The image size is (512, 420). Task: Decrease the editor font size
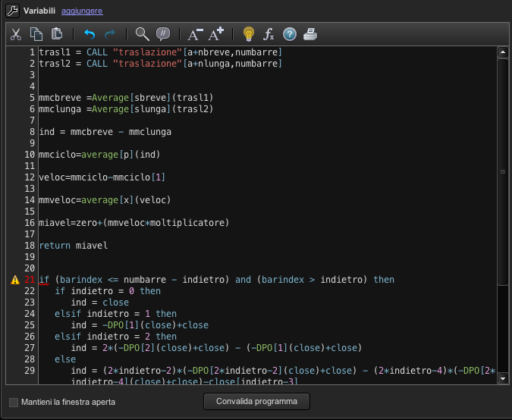point(195,34)
